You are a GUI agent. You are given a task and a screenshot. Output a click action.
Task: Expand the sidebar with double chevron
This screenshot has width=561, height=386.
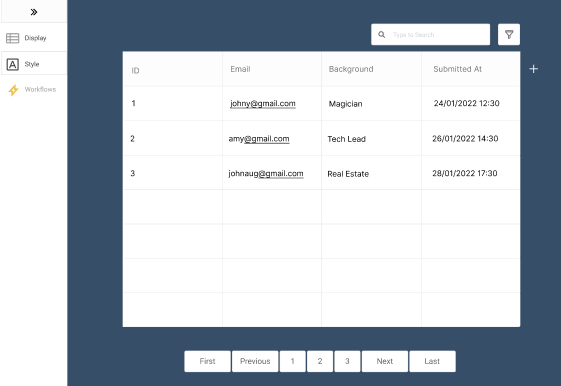coord(34,12)
